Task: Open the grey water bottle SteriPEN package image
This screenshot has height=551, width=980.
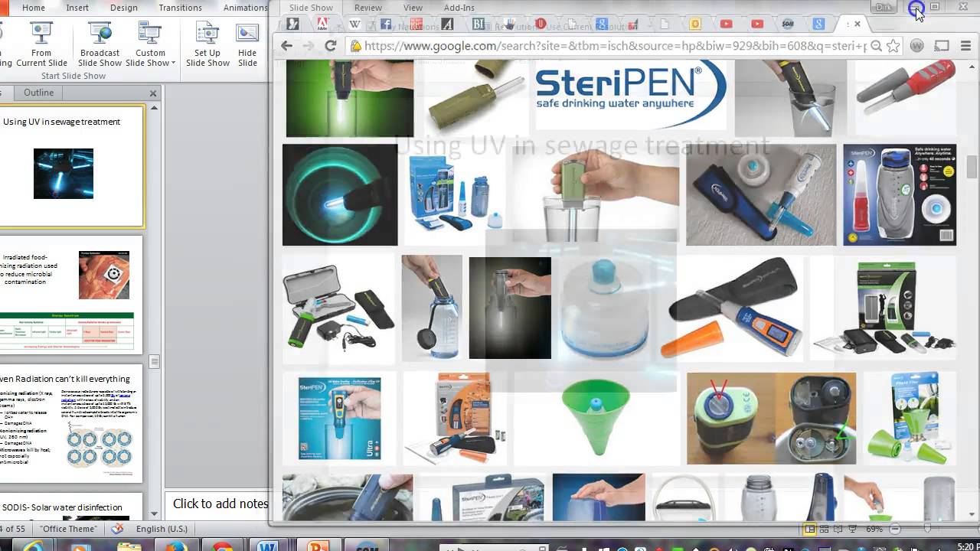Action: [x=900, y=194]
